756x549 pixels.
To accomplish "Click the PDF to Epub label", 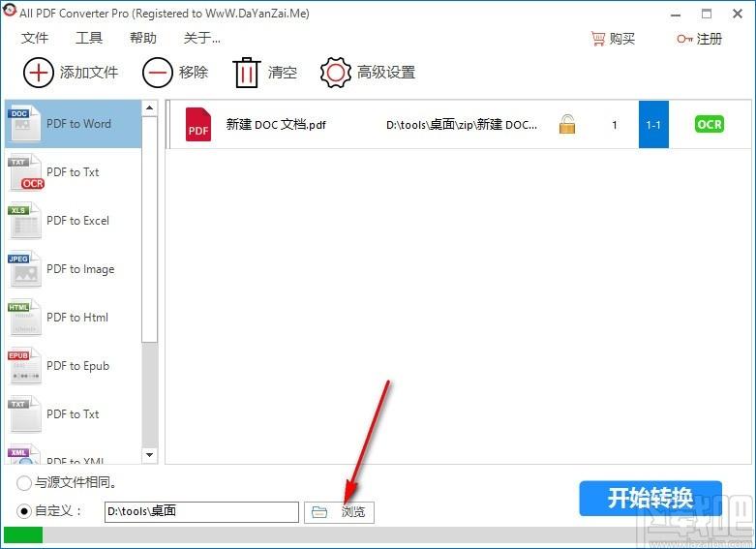I will [77, 366].
